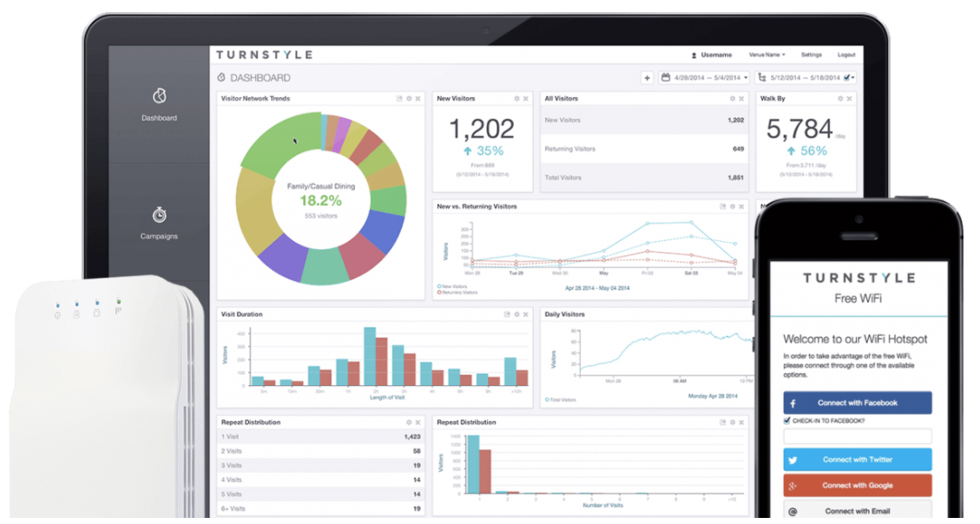The image size is (980, 524).
Task: Click the 18.2% value in the donut chart
Action: (320, 200)
